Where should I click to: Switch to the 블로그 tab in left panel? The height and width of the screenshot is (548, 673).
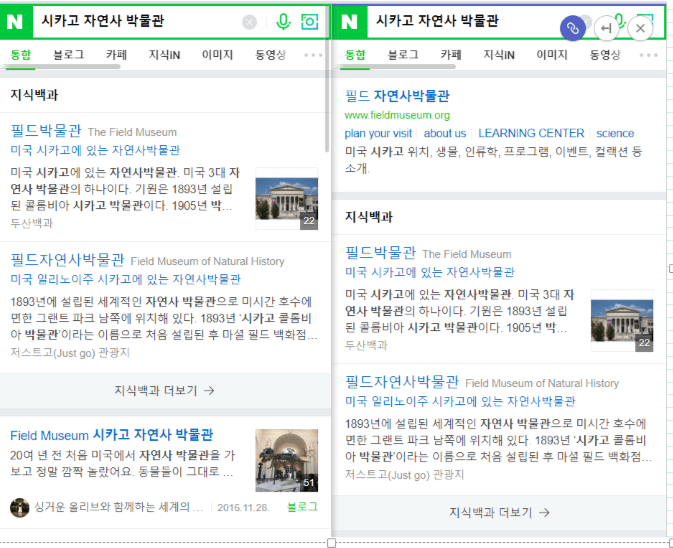point(68,55)
